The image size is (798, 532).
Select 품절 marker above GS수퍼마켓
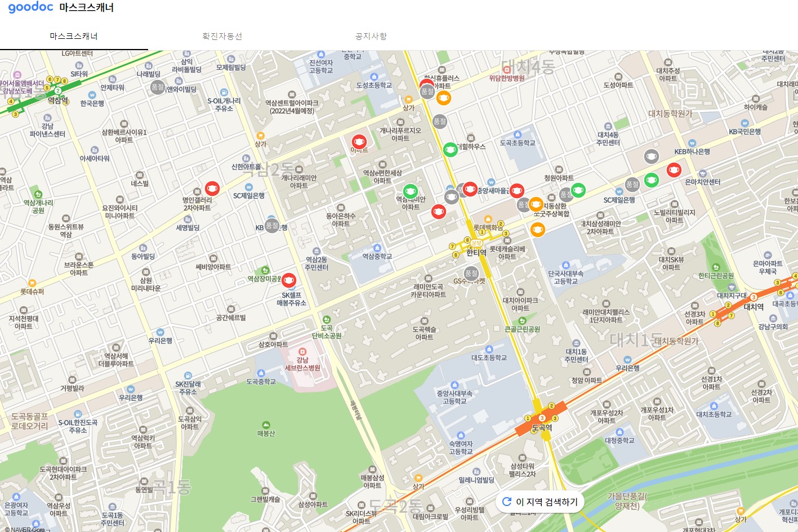click(x=471, y=273)
